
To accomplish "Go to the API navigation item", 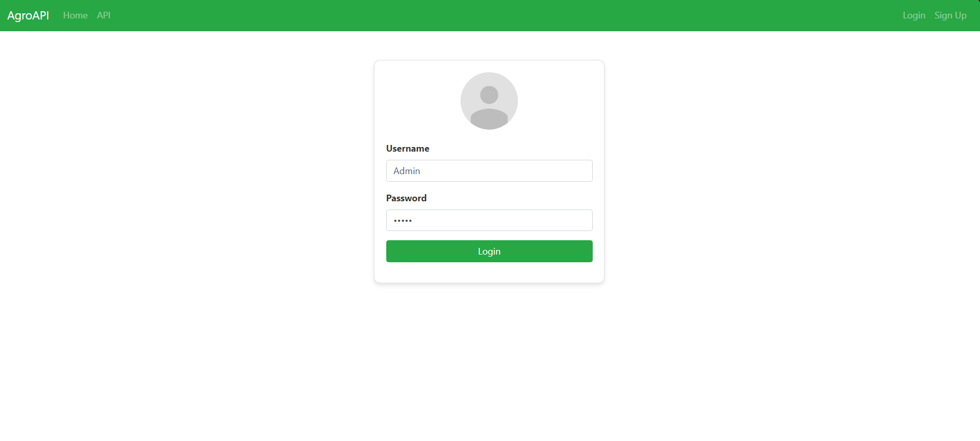I will (103, 15).
